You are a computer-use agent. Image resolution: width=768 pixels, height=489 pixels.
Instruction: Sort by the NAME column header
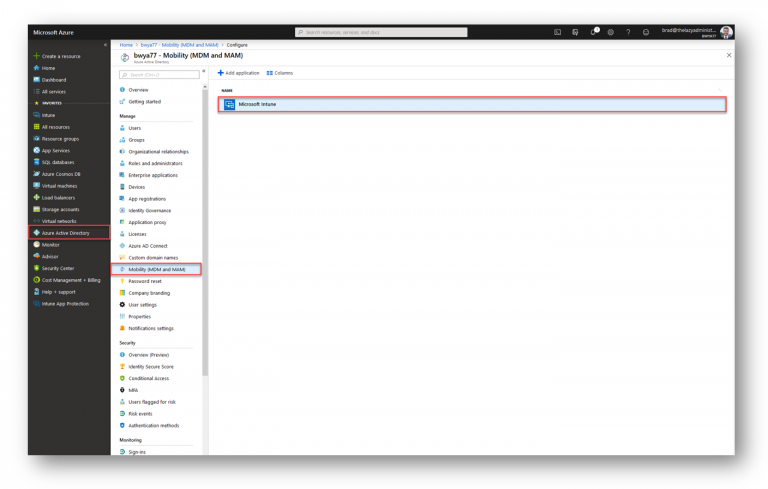point(227,90)
